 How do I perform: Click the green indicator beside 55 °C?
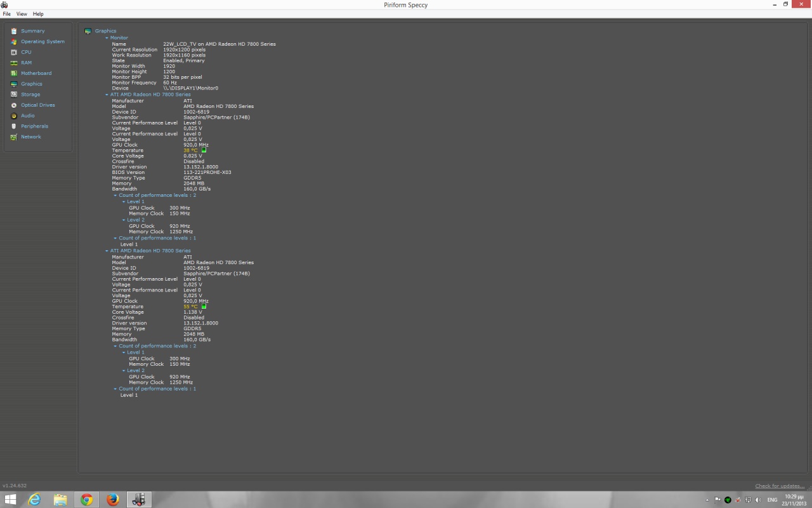204,307
